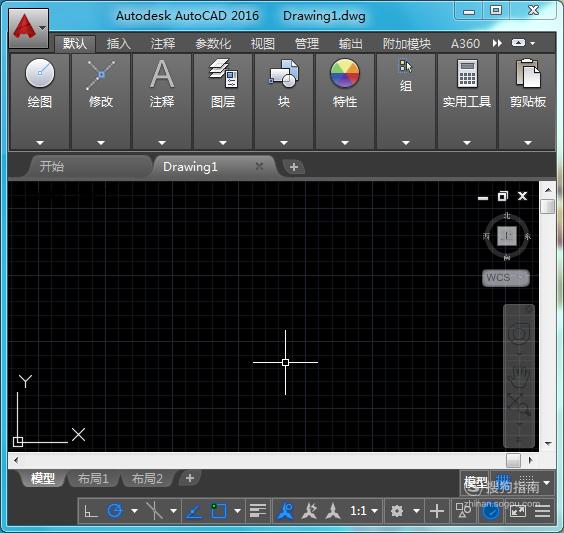Click the ribbon minimize panel button icon

pyautogui.click(x=518, y=43)
